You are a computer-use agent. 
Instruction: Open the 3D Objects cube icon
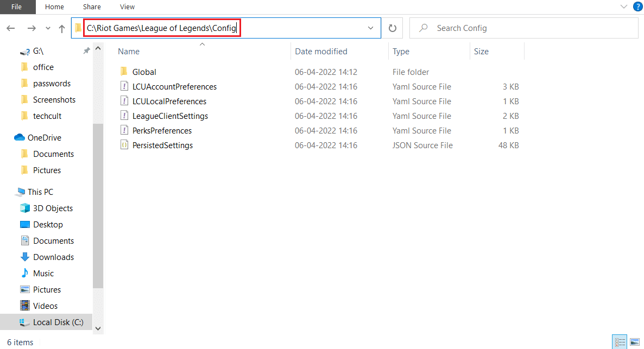25,208
